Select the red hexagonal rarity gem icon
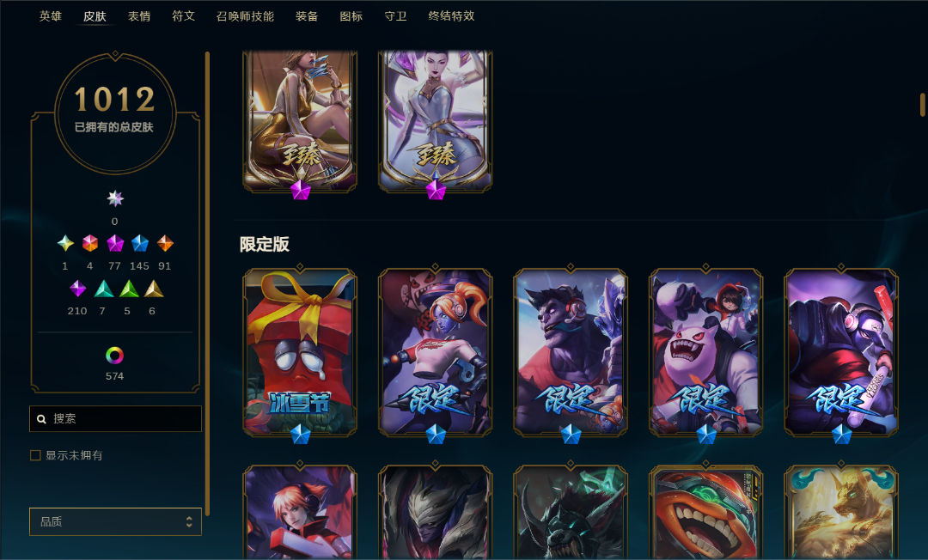 (90, 243)
